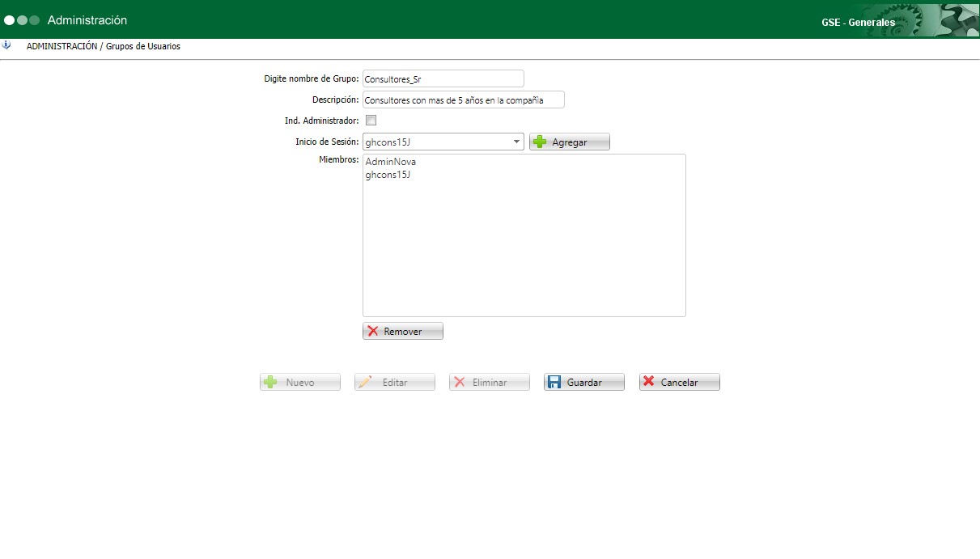Click the Miembros label
This screenshot has width=980, height=559.
339,159
